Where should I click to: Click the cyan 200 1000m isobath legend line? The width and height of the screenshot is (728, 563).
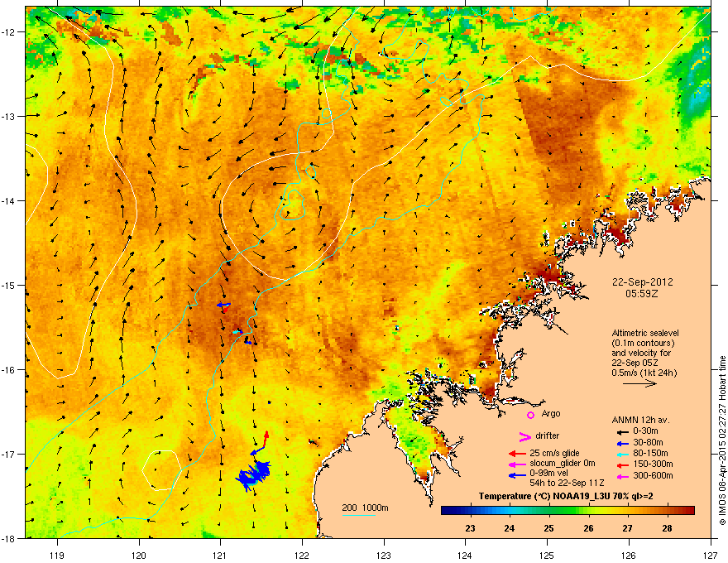359,516
